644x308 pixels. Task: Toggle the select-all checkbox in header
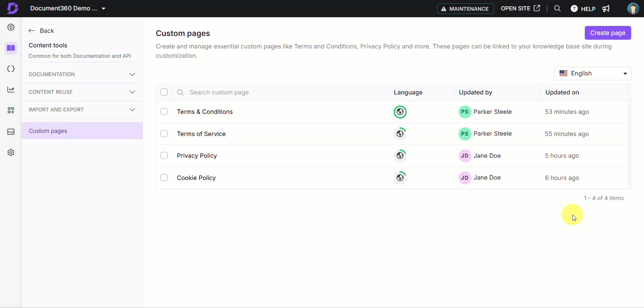[x=164, y=92]
